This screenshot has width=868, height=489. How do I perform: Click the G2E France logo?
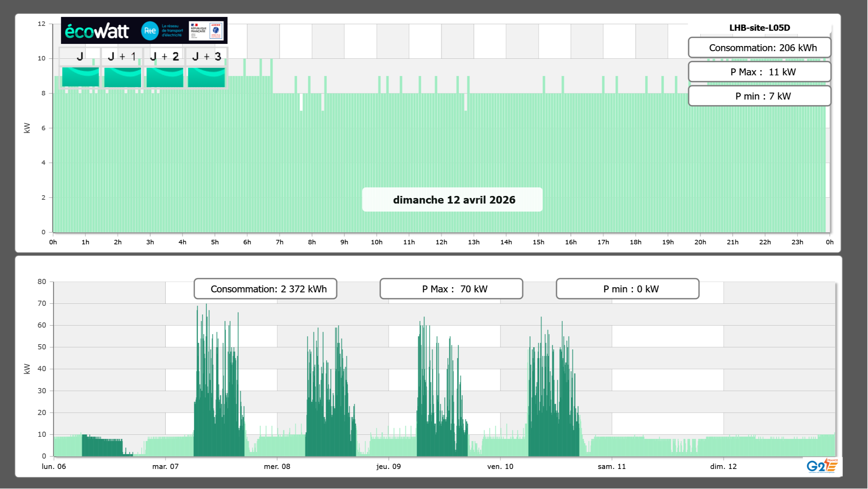click(x=822, y=466)
